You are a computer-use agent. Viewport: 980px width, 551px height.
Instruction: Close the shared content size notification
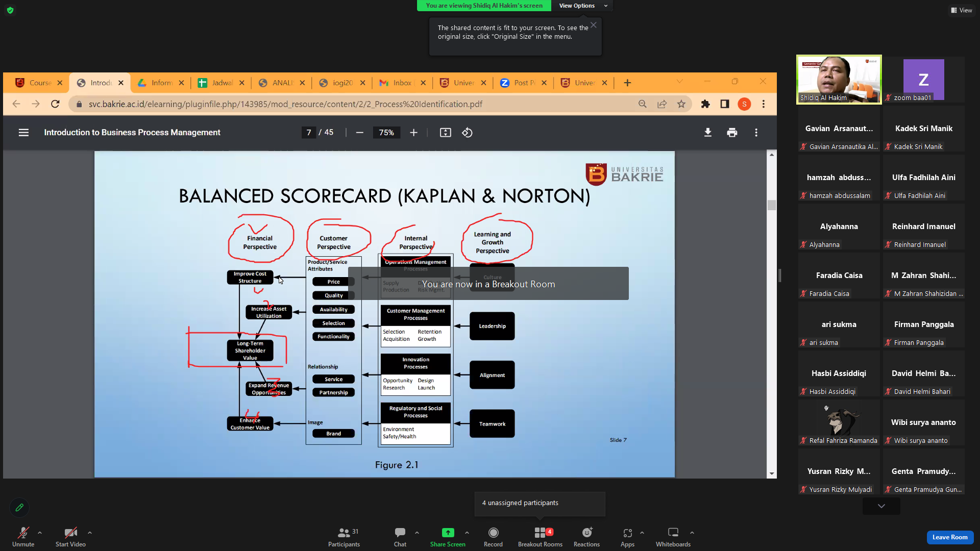[x=594, y=25]
